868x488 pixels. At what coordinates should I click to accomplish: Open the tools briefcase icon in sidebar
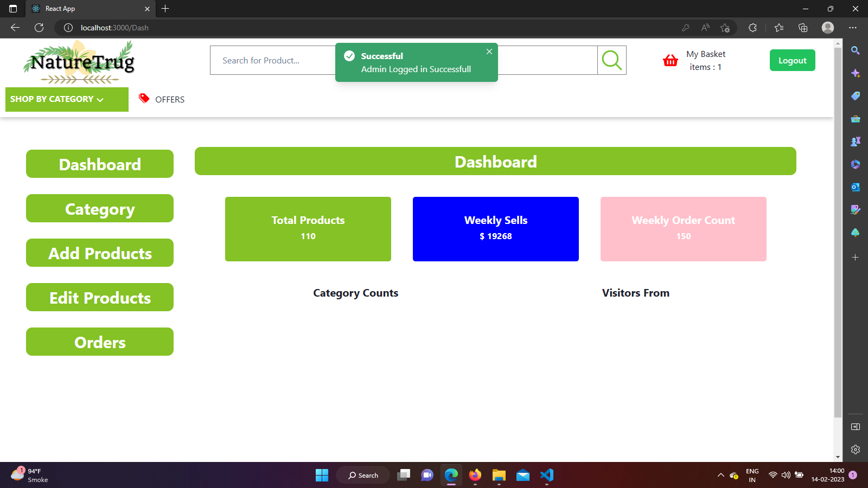coord(856,119)
